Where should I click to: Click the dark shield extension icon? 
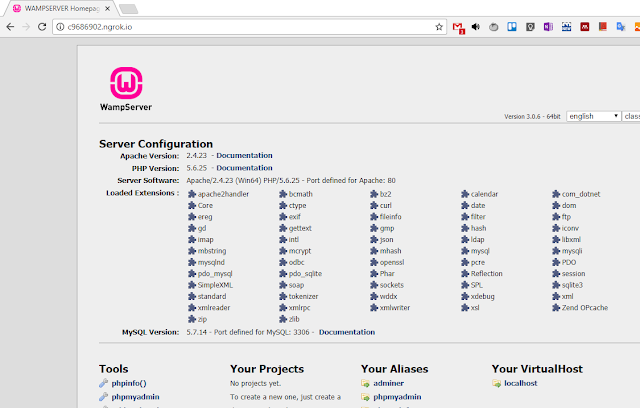pyautogui.click(x=530, y=27)
